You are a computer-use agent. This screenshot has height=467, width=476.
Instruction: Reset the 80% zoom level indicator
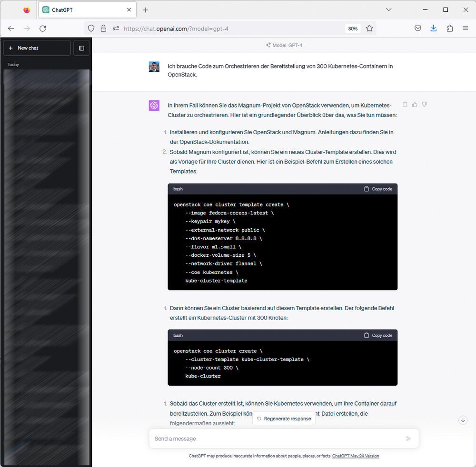pyautogui.click(x=353, y=29)
